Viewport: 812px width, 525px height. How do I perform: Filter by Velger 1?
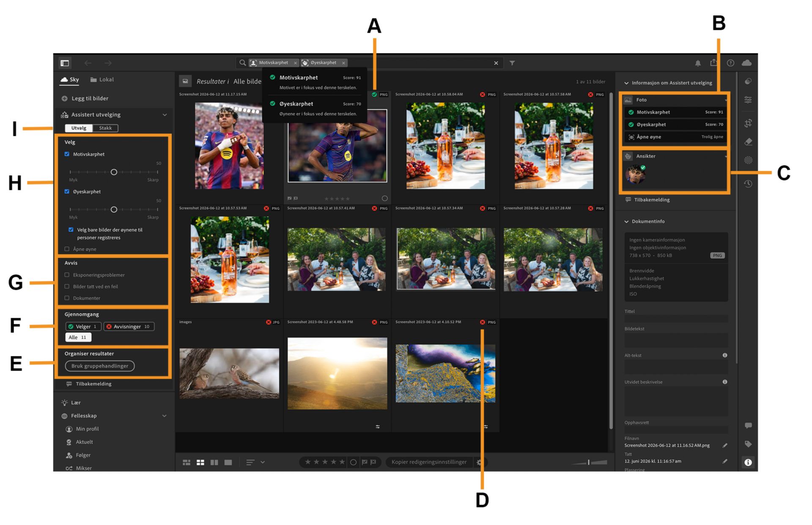(83, 327)
